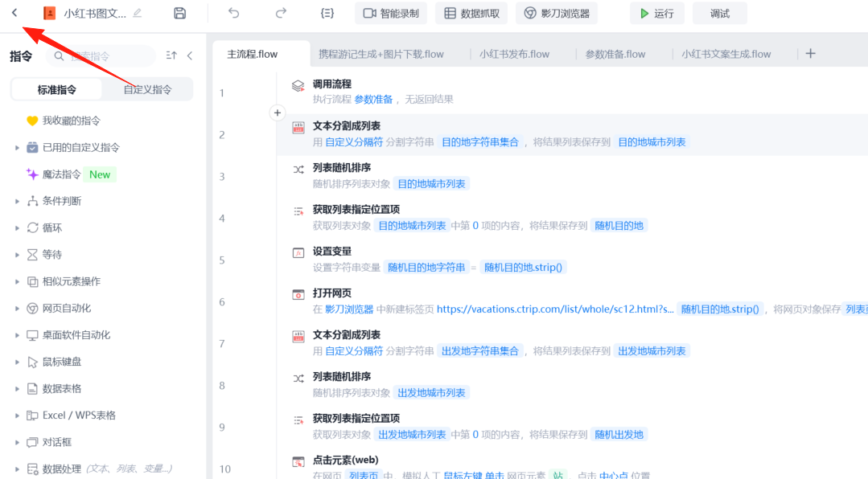Open the 参数准备.flow tab
Image resolution: width=868 pixels, height=479 pixels.
tap(615, 54)
